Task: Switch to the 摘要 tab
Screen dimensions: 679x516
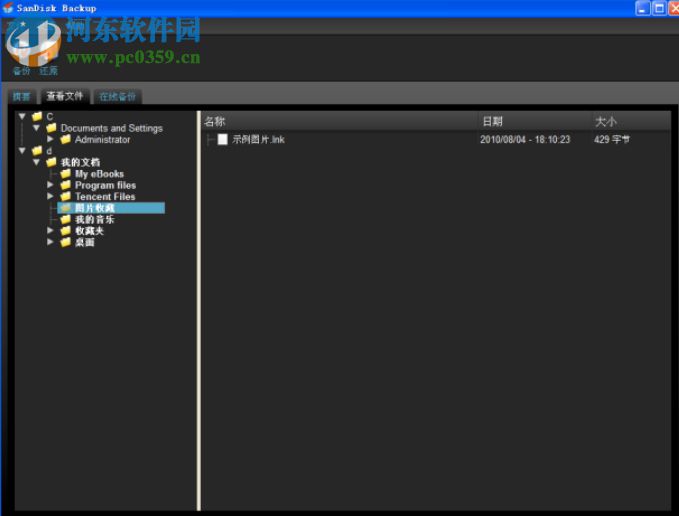Action: tap(21, 97)
